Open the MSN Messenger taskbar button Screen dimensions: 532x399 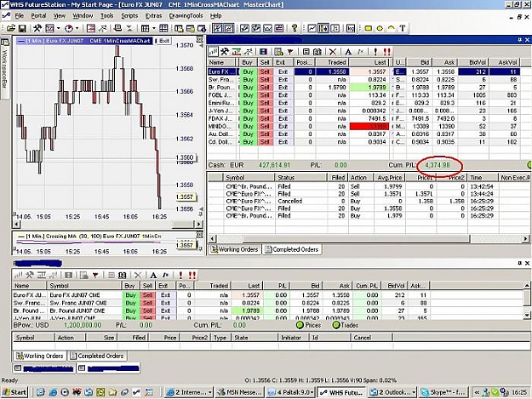239,392
